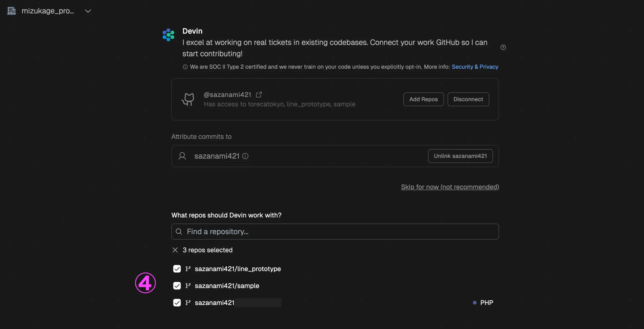Open the help question-mark icon
Screen dimensions: 644x329
[x=503, y=47]
